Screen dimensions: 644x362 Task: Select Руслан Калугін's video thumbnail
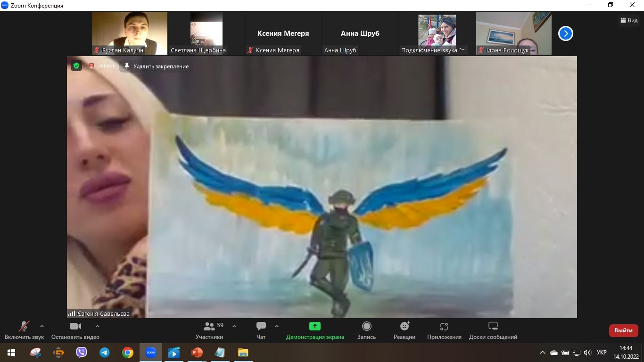tap(130, 33)
